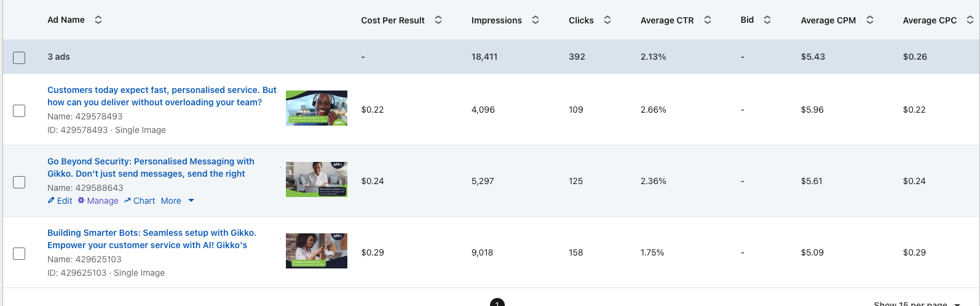Click sort arrows beside Impressions

point(535,20)
